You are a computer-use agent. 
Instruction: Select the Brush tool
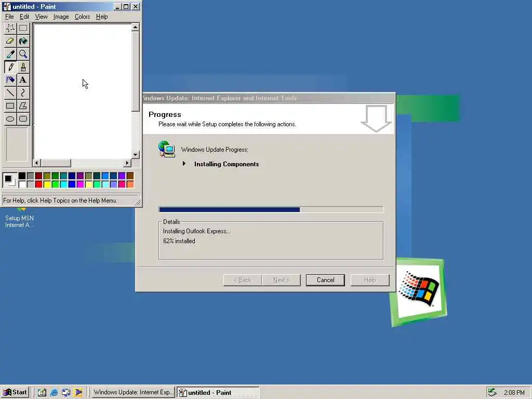tap(23, 67)
